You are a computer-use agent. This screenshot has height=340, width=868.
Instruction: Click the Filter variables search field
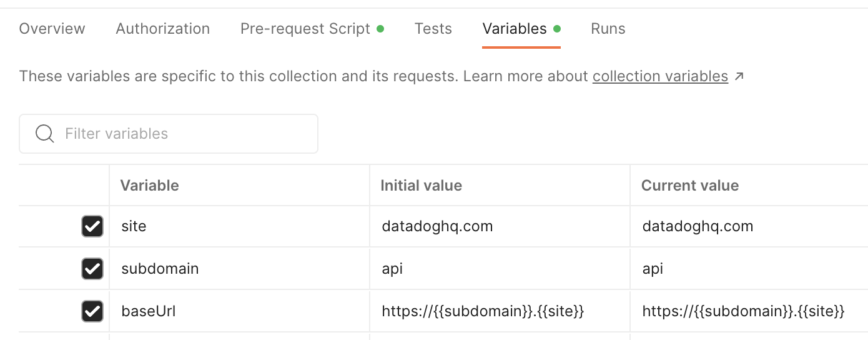[x=169, y=134]
